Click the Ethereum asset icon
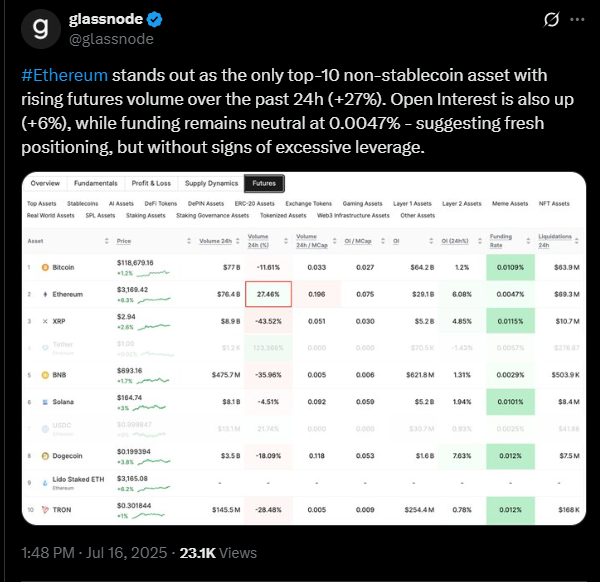Viewport: 600px width, 582px height. [x=45, y=294]
